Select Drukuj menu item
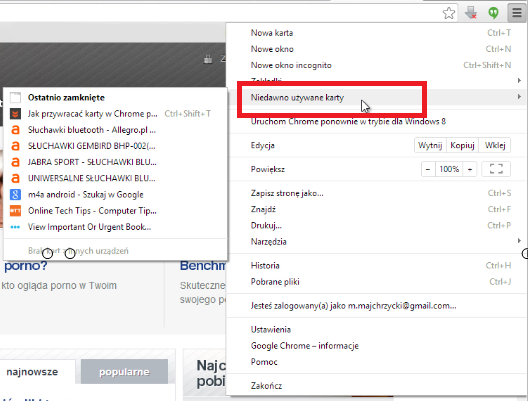Viewport: 528px width, 401px height. point(375,225)
